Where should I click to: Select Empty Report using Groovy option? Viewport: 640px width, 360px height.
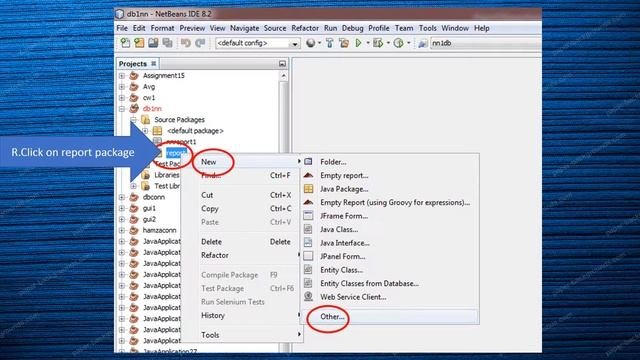pos(390,202)
